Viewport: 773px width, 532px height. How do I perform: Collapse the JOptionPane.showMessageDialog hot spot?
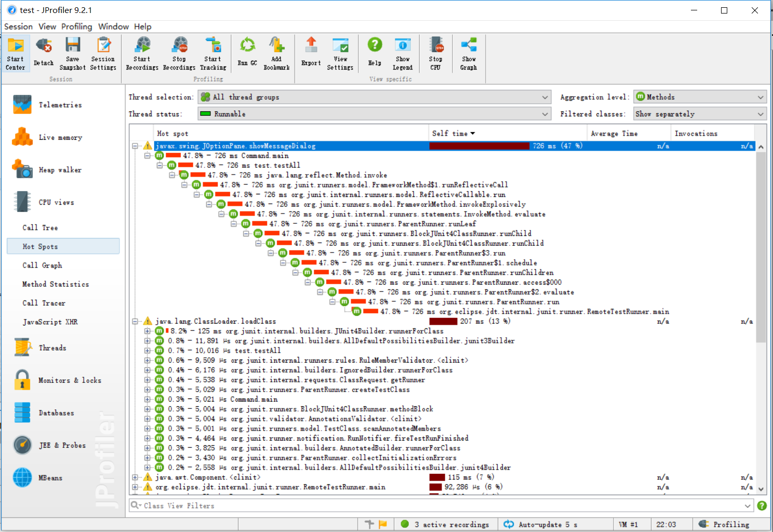pyautogui.click(x=135, y=146)
